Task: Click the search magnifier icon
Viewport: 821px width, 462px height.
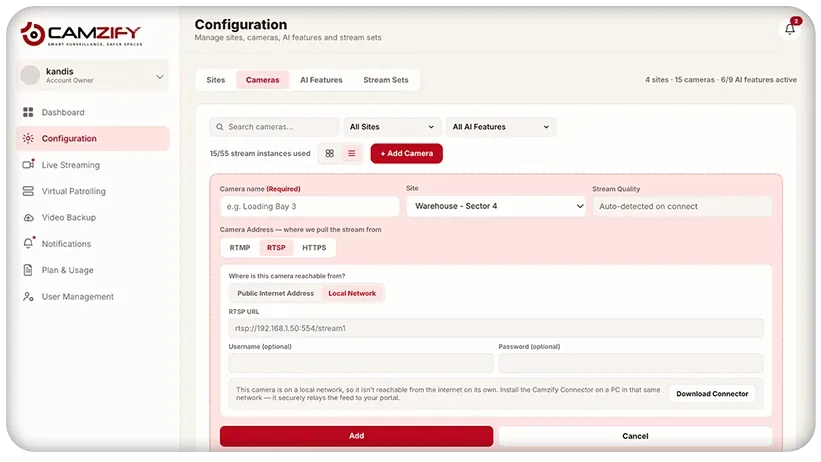Action: [220, 127]
